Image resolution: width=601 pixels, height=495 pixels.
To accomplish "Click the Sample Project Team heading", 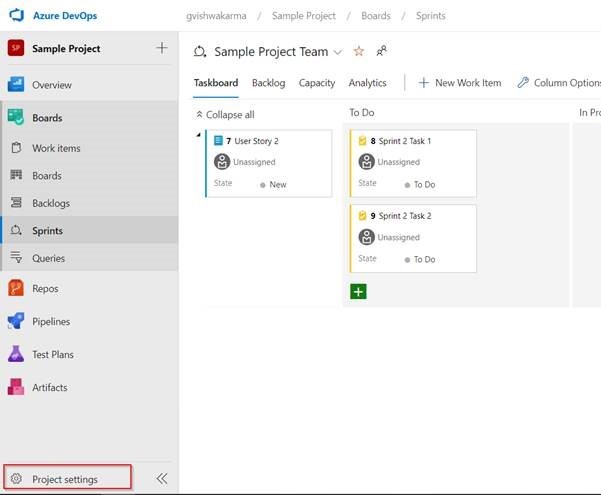I will (x=271, y=51).
